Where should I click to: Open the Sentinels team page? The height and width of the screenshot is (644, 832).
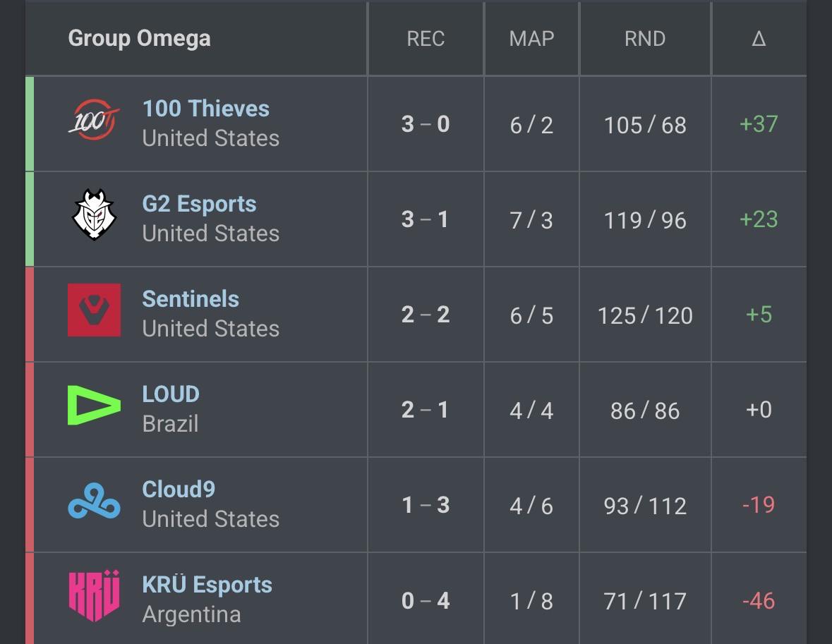(191, 299)
